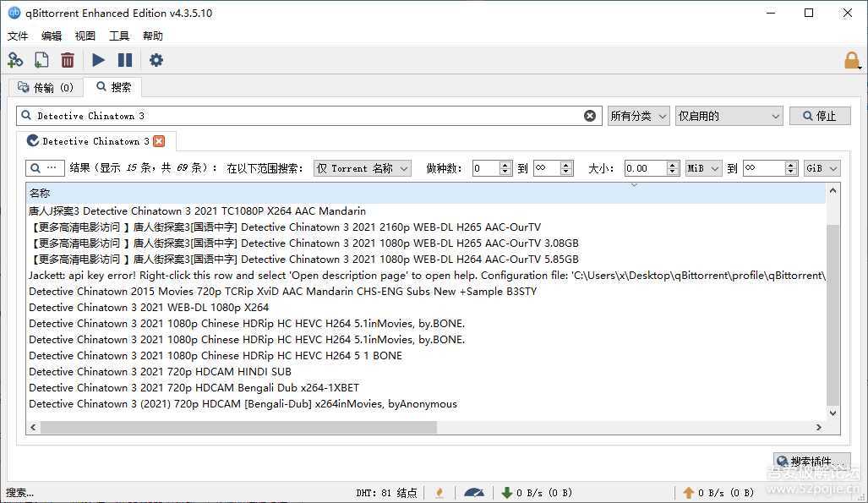
Task: Open the 帮助 menu
Action: point(153,36)
